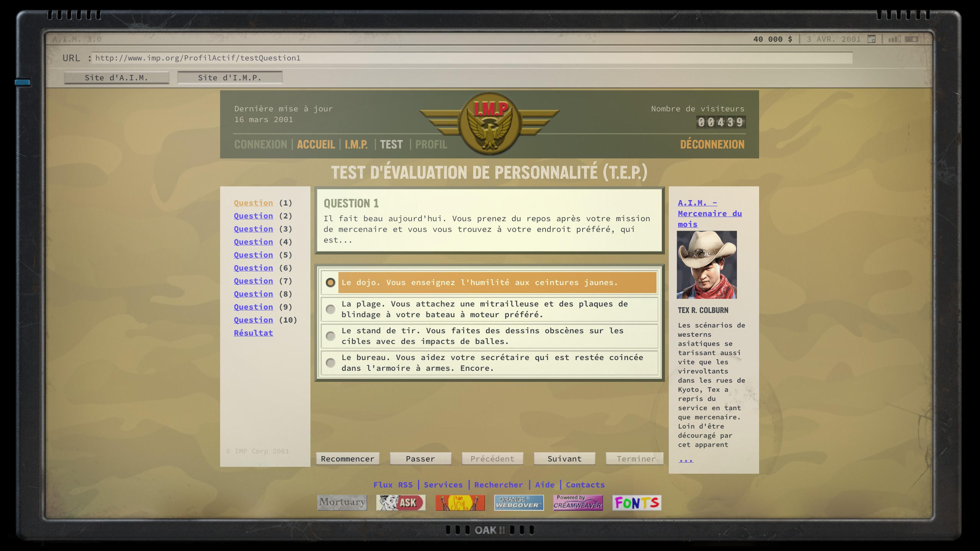Open the colorful FONTS banner
The image size is (980, 551).
click(x=637, y=502)
